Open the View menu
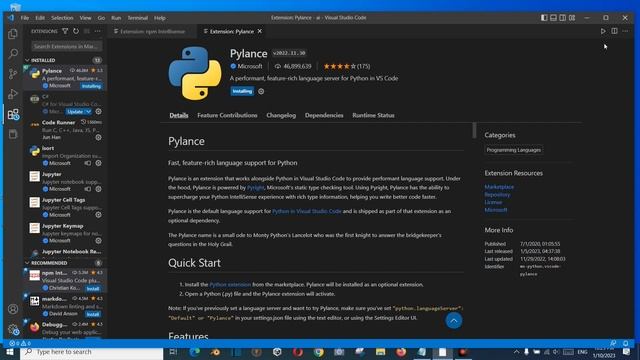Viewport: 640px width, 360px height. click(85, 18)
